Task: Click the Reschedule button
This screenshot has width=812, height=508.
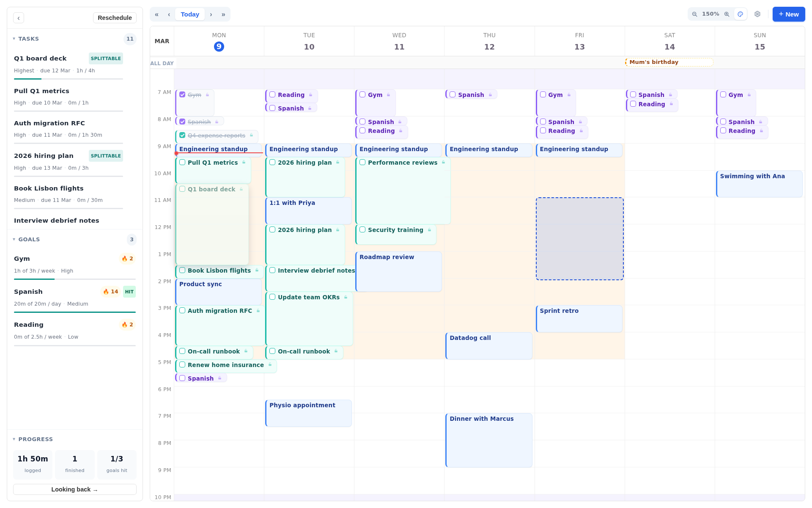Action: [115, 18]
